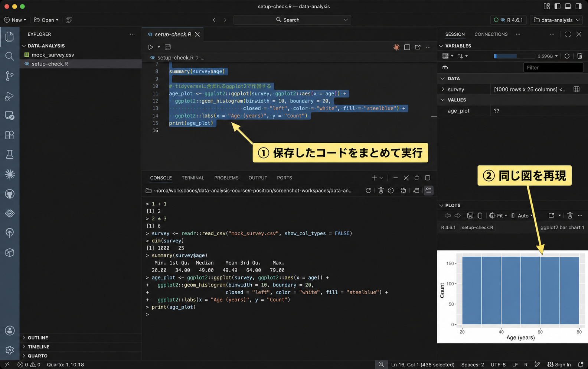
Task: Toggle the console clear-on-run list button
Action: (x=428, y=191)
